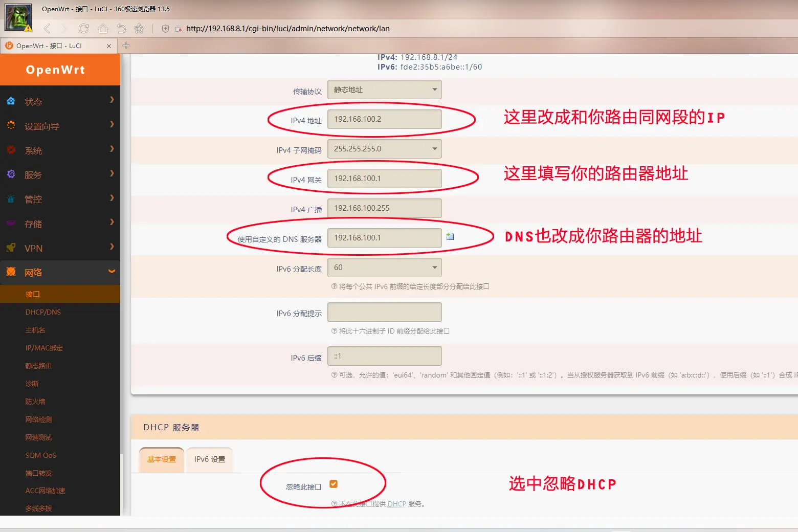This screenshot has height=532, width=798.
Task: Click inside the IPv6 分配提示 field
Action: point(384,312)
